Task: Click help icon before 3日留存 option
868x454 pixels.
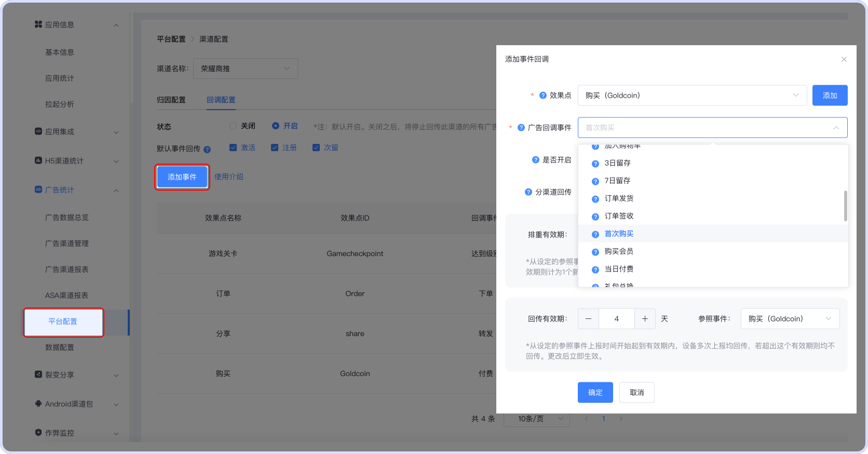Action: (x=595, y=164)
